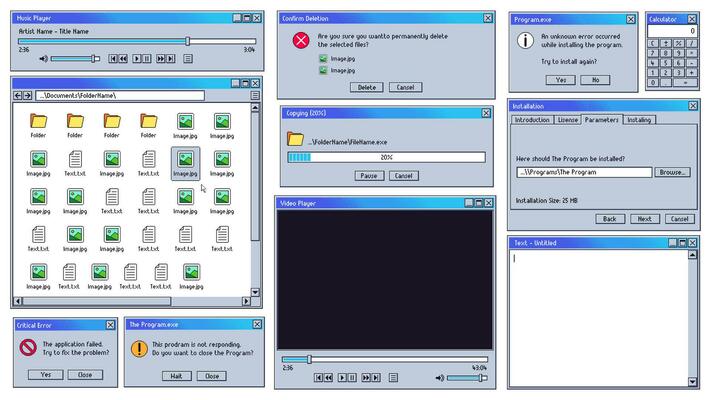Click Halt in The Program.exe dialog
Image resolution: width=711 pixels, height=400 pixels.
[176, 376]
